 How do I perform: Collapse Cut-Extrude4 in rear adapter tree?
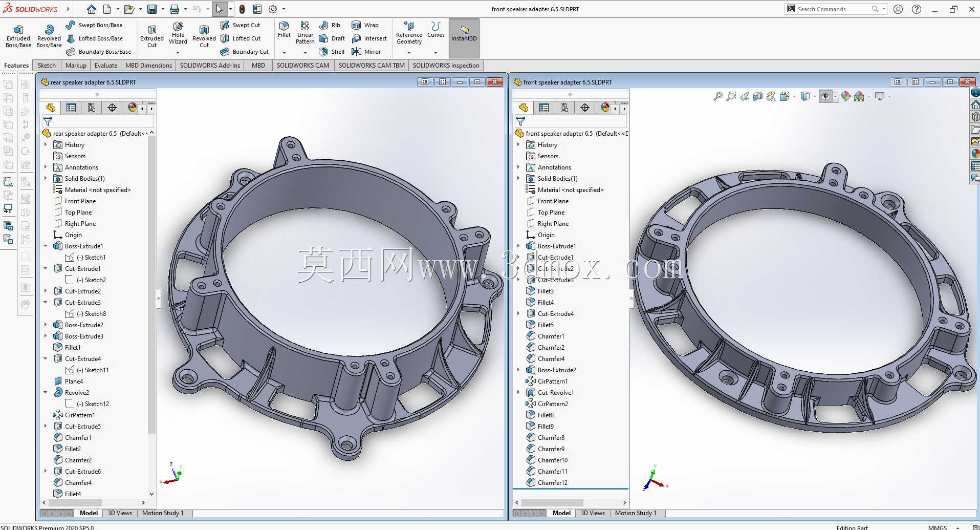[x=46, y=359]
